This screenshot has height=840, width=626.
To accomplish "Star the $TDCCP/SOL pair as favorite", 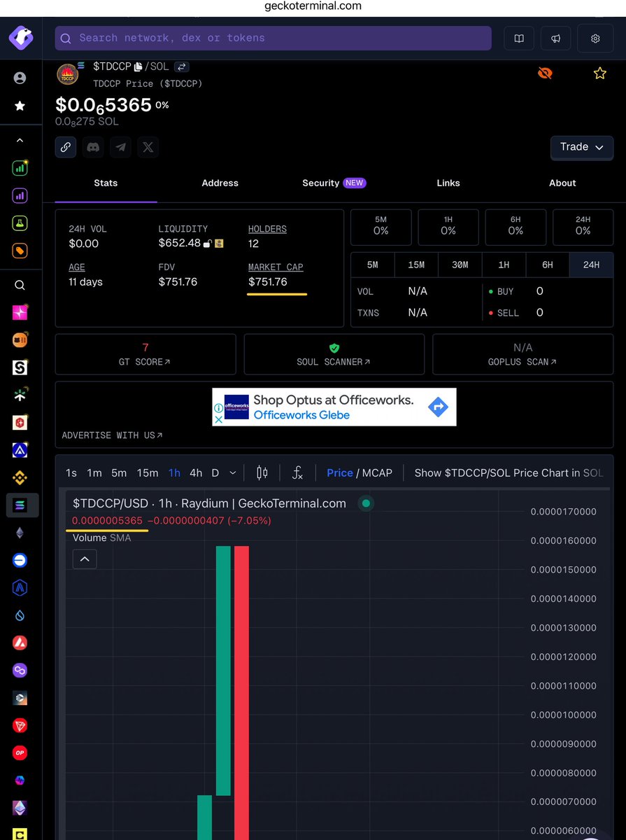I will pyautogui.click(x=599, y=73).
